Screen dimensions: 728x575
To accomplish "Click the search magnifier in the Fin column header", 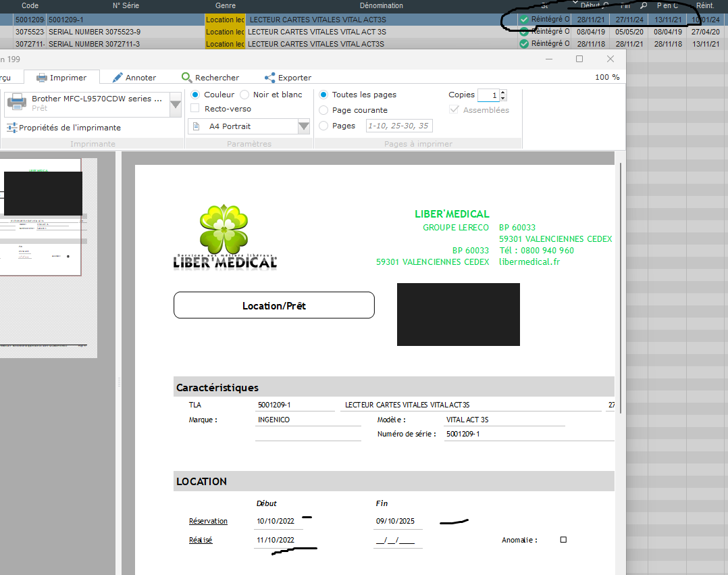I will pos(644,5).
